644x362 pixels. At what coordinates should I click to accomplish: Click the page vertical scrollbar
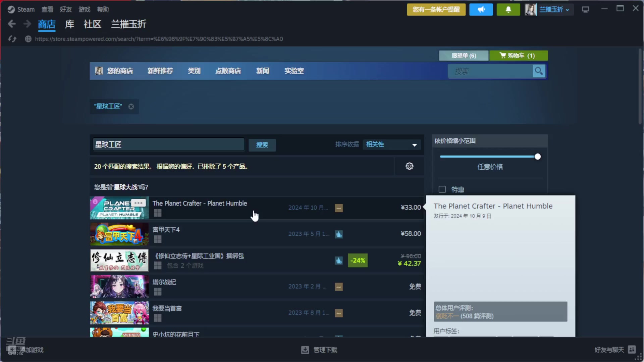click(x=640, y=86)
